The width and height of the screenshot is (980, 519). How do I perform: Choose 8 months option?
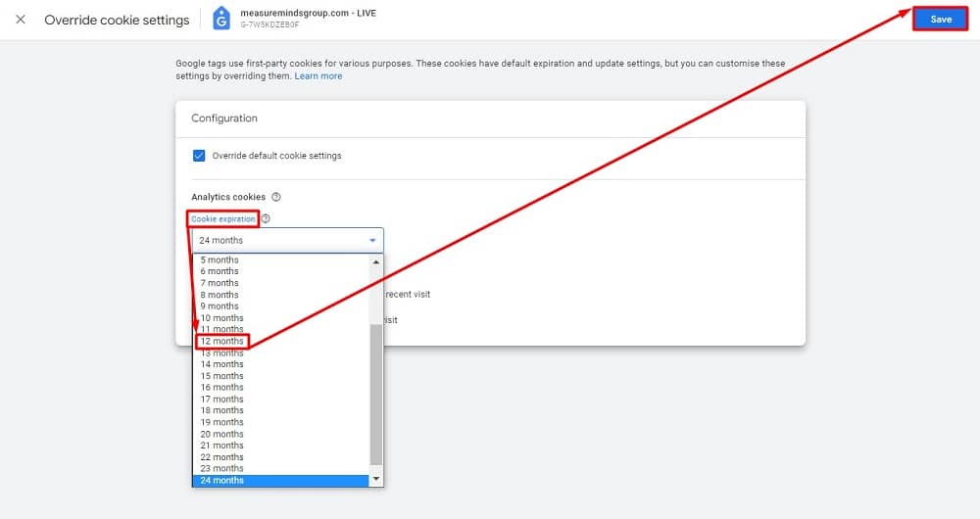pos(280,295)
